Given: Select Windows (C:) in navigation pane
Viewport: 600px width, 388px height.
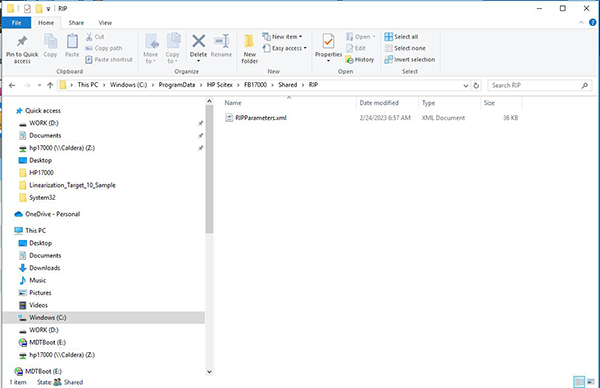Looking at the screenshot, I should 103,318.
